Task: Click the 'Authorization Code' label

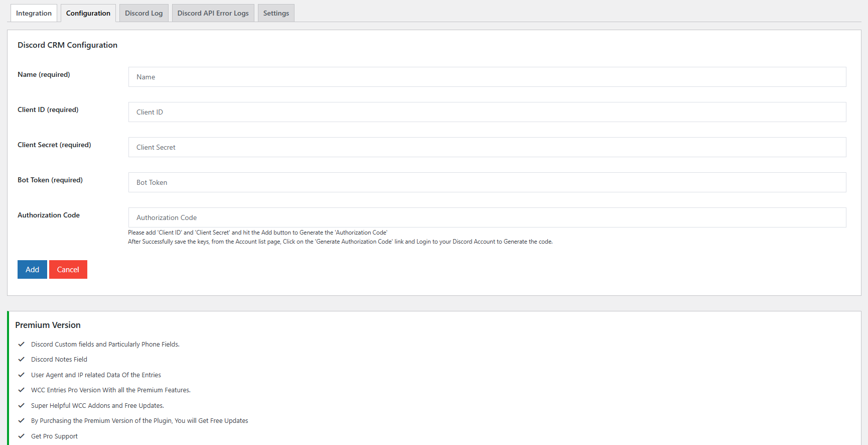Action: 49,215
